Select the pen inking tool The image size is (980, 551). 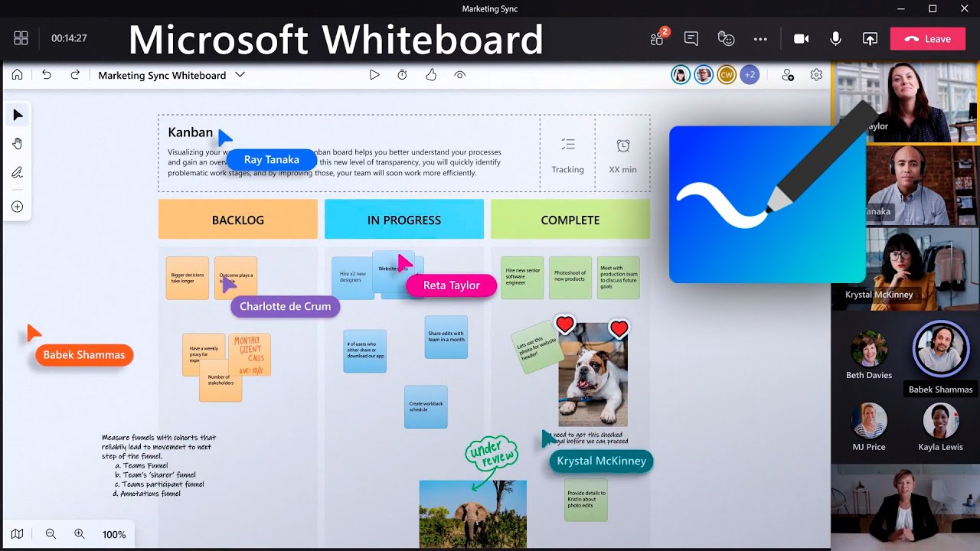(x=18, y=173)
